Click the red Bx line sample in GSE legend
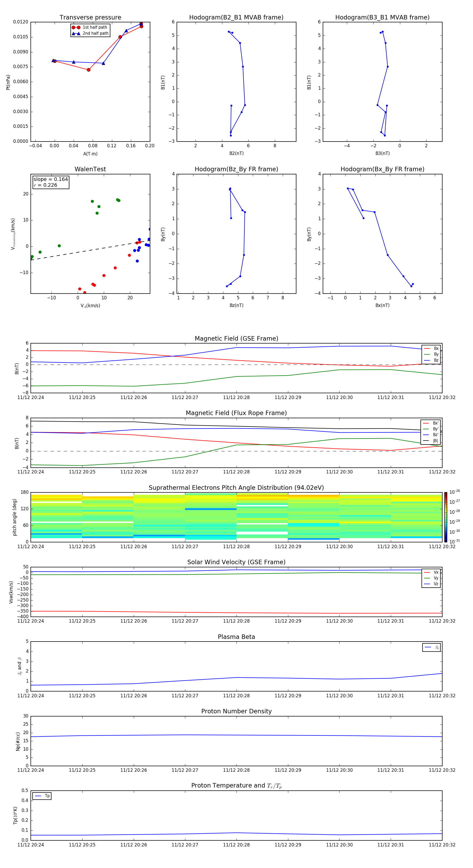Viewport: 473px width, 868px height. click(x=426, y=349)
